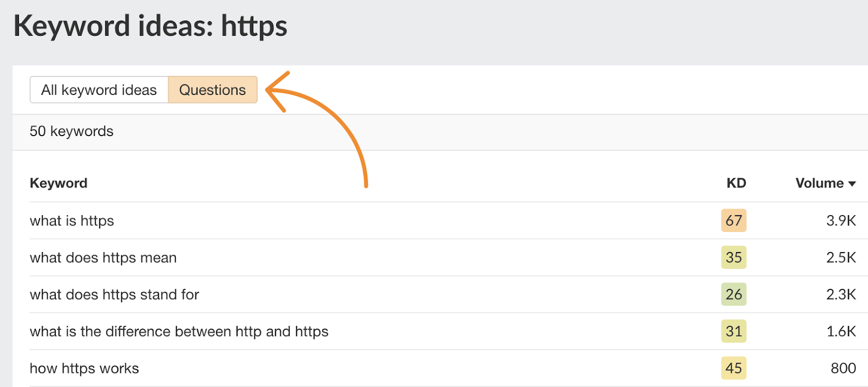Switch to the All keyword ideas tab
This screenshot has height=387, width=868.
point(99,89)
